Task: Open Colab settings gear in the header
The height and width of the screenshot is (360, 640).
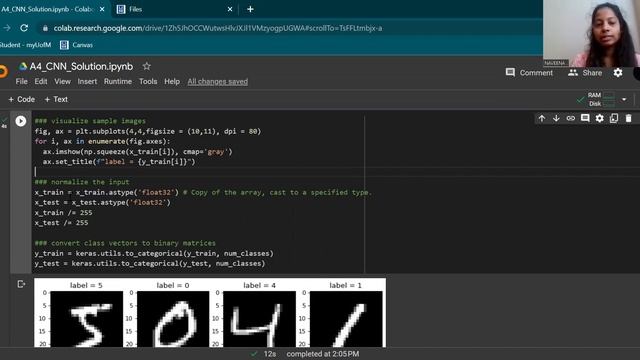Action: coord(618,73)
